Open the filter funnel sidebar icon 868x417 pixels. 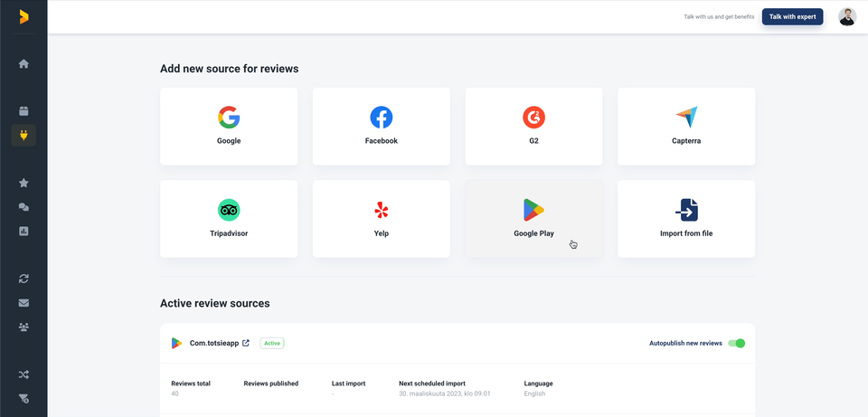(24, 398)
